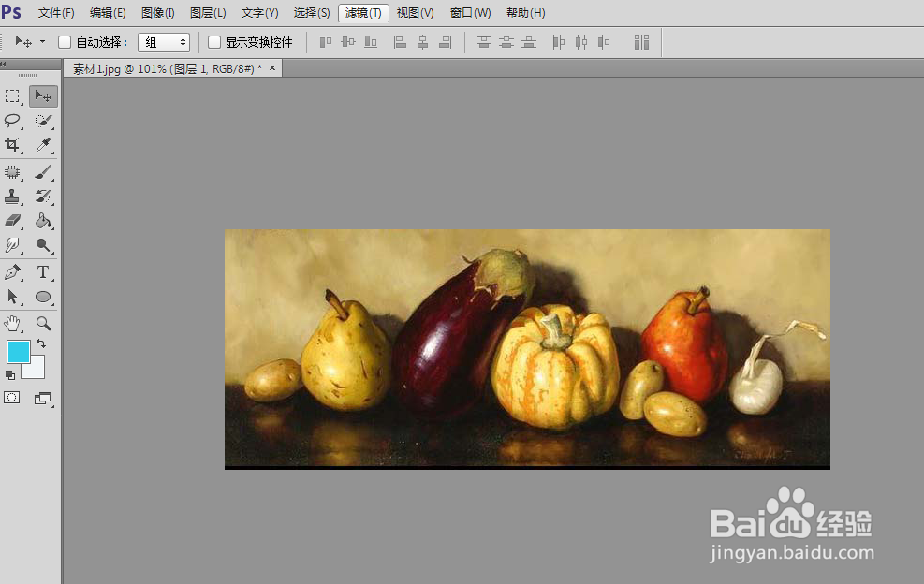
Task: Align horizontal centers of layers
Action: 423,42
